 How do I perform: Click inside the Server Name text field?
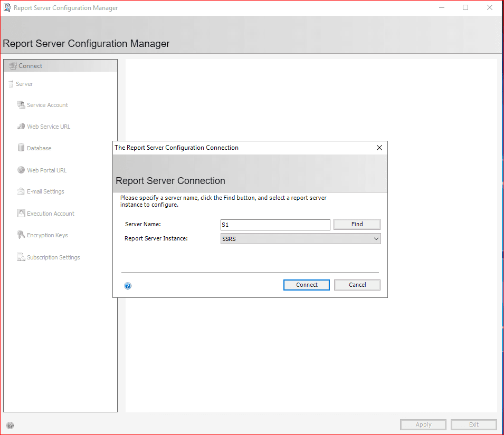click(x=275, y=225)
